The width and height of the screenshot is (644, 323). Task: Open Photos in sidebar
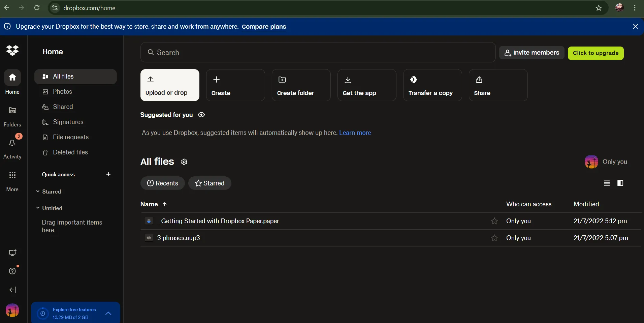click(75, 92)
